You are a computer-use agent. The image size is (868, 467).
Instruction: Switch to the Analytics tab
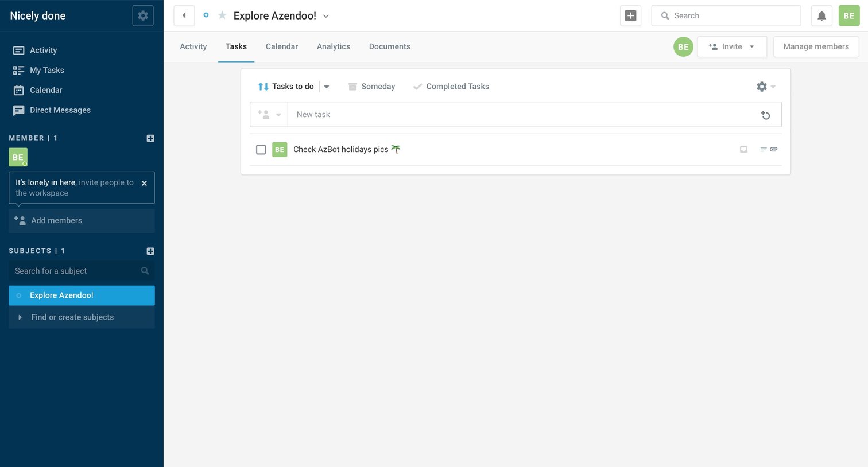[x=334, y=47]
